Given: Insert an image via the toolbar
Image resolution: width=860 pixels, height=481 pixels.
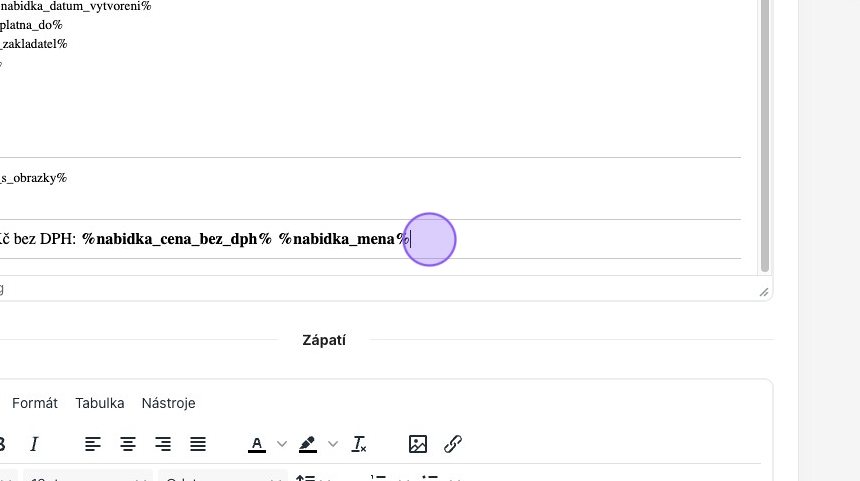Looking at the screenshot, I should pos(418,444).
